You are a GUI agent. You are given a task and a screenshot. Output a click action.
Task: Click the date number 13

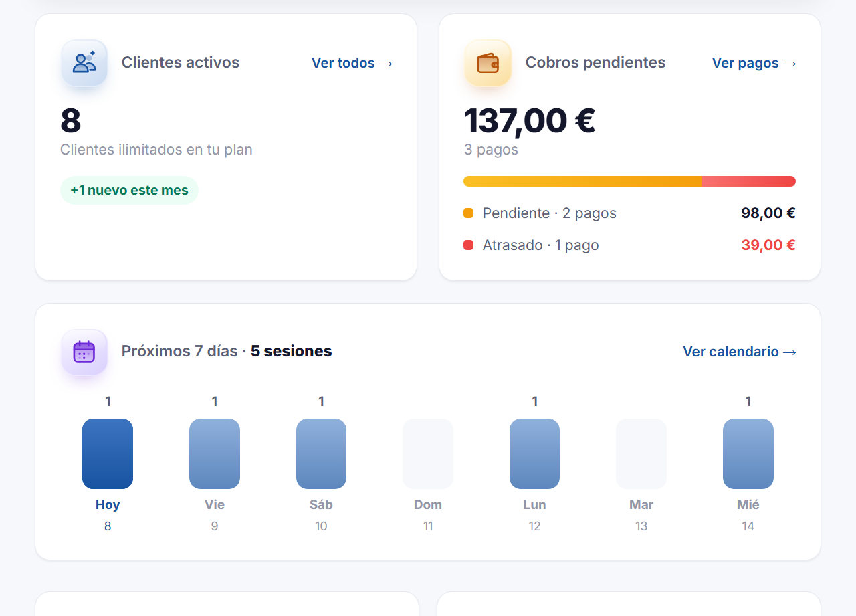tap(641, 526)
